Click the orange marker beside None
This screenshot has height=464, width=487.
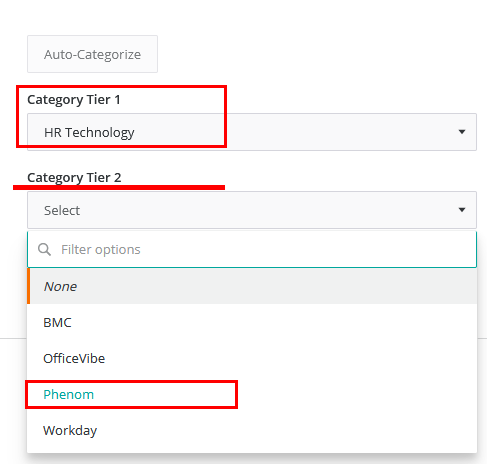[x=29, y=286]
